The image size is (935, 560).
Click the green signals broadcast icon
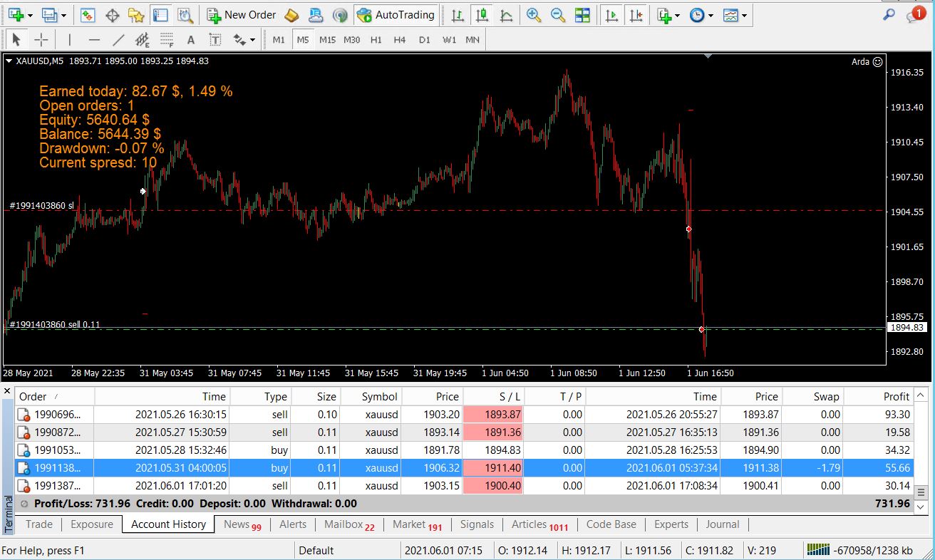340,15
